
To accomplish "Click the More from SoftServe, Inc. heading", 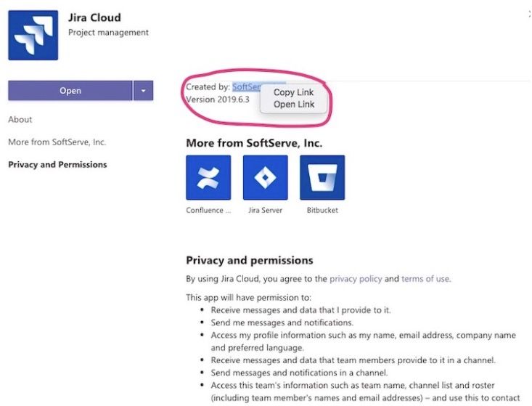I will tap(254, 143).
